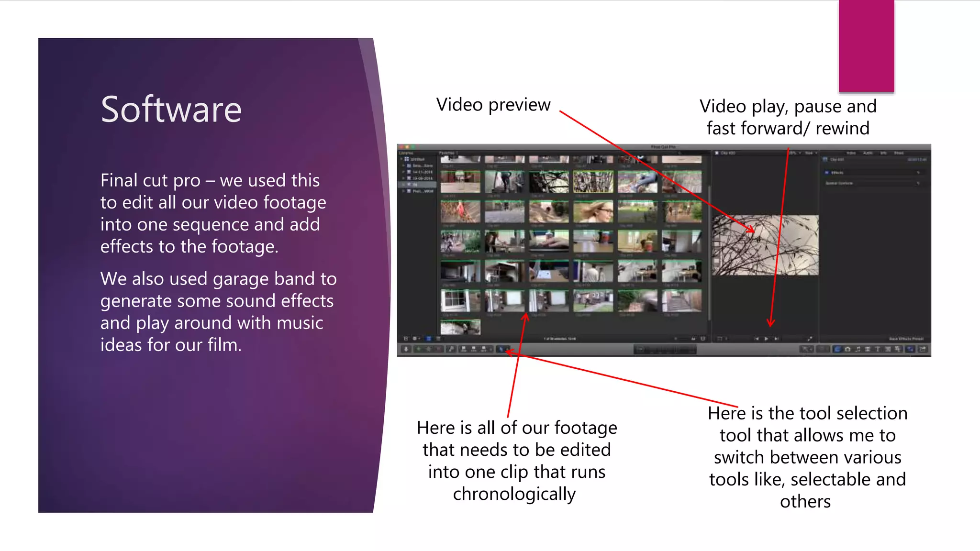Click Save Effects Preset button
This screenshot has height=551, width=980.
(x=906, y=339)
